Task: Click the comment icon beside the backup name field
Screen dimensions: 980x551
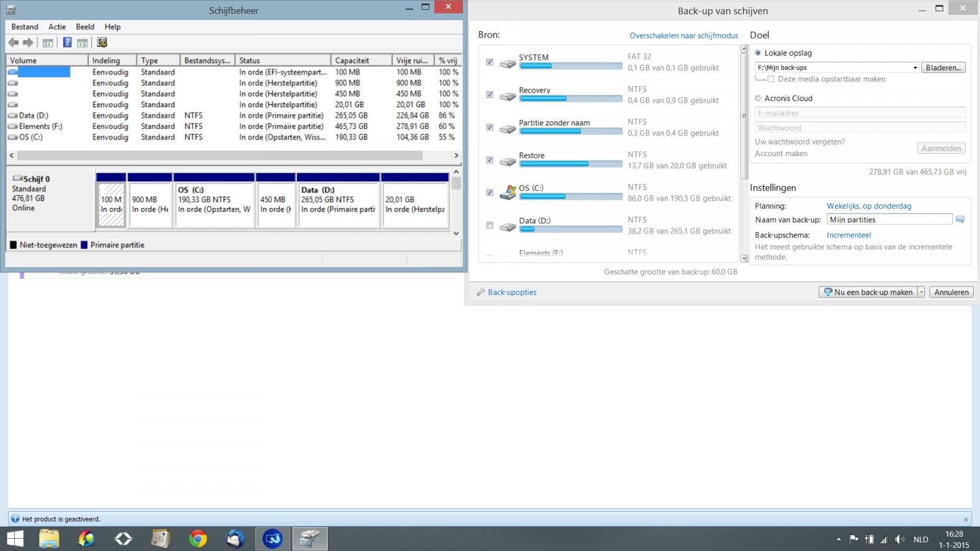Action: click(x=960, y=219)
